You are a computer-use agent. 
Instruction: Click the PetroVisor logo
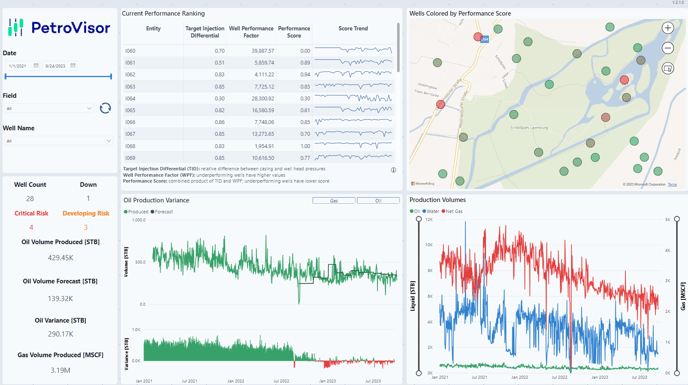[59, 28]
